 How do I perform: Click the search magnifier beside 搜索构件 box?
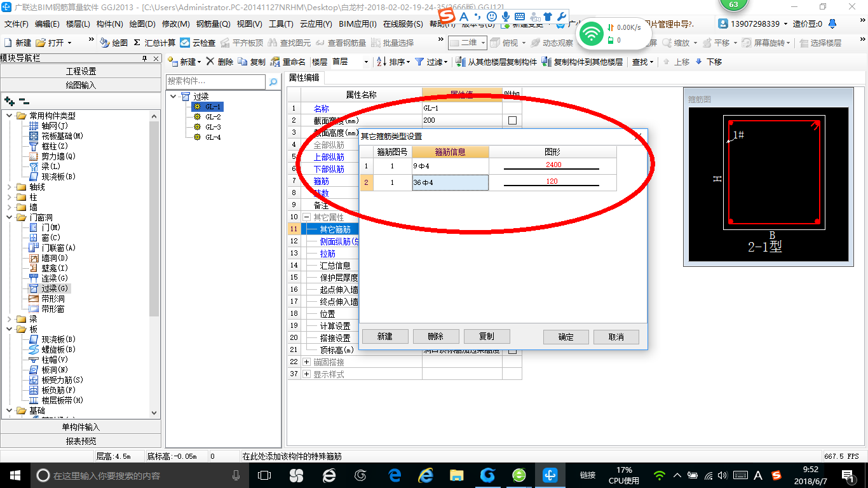click(273, 82)
